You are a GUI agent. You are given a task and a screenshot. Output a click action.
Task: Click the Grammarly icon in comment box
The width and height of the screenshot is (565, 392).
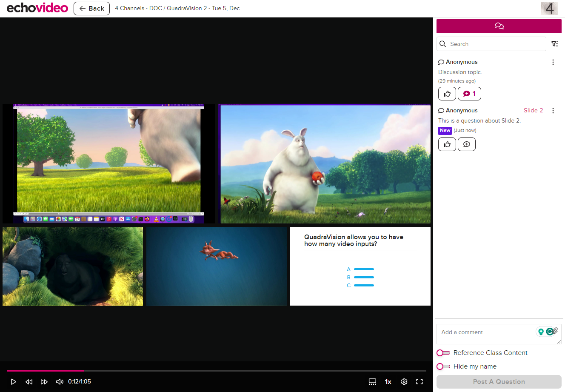point(550,332)
